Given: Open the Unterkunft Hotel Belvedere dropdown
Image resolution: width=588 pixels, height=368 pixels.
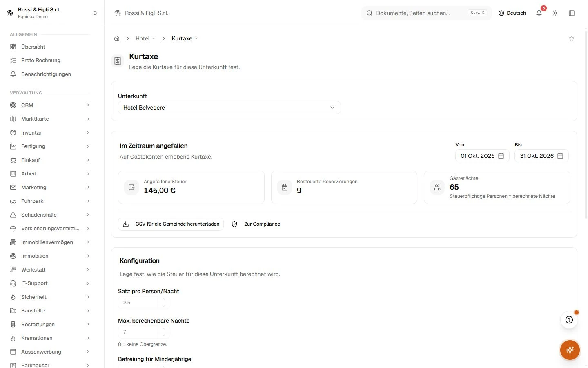Looking at the screenshot, I should (229, 108).
